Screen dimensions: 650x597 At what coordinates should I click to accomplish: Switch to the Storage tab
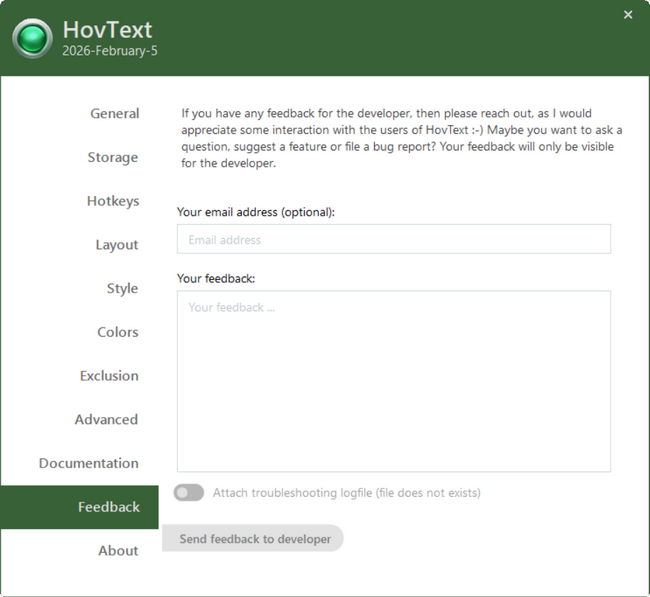[x=112, y=158]
